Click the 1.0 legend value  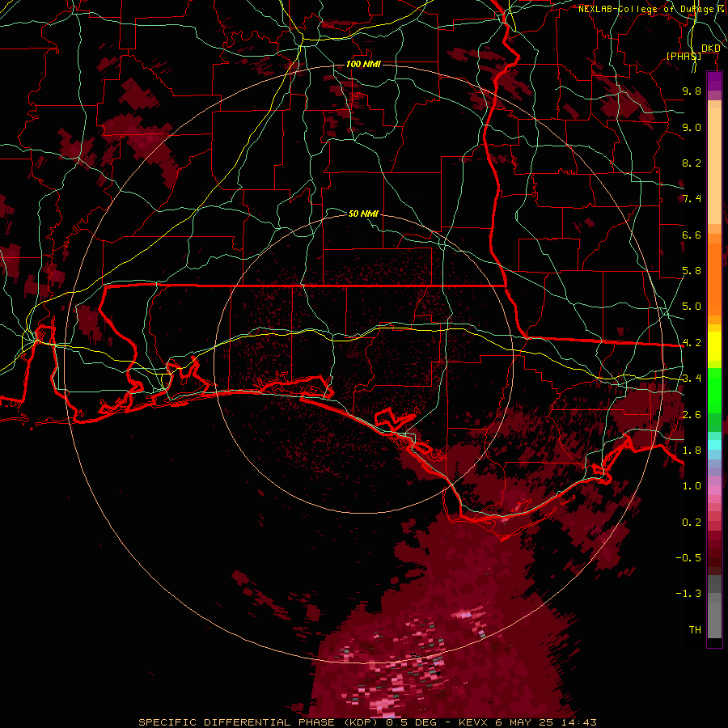click(692, 486)
